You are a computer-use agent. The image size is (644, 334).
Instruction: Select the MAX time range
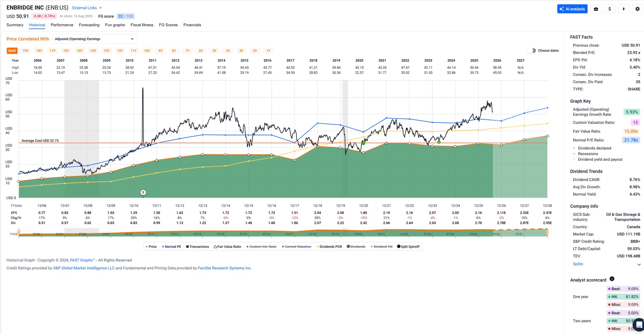[x=12, y=51]
